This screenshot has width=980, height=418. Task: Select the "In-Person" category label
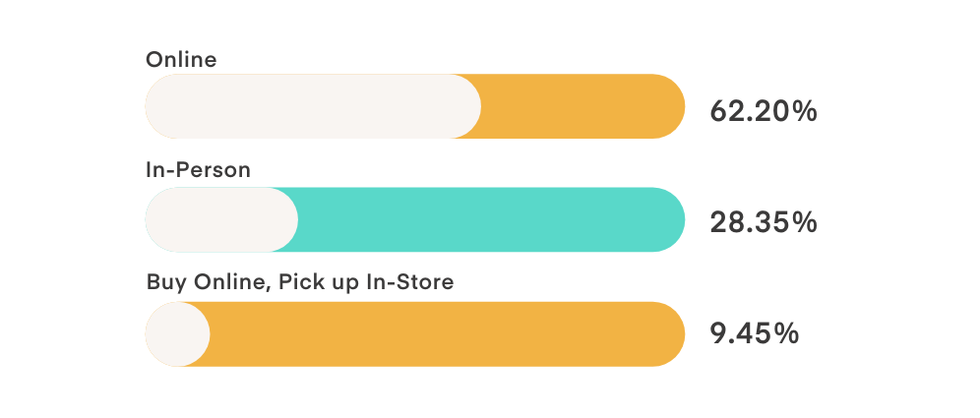(x=198, y=170)
